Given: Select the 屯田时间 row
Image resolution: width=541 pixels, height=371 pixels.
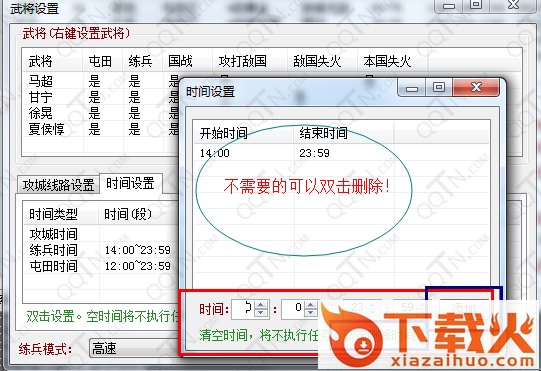Looking at the screenshot, I should (101, 266).
